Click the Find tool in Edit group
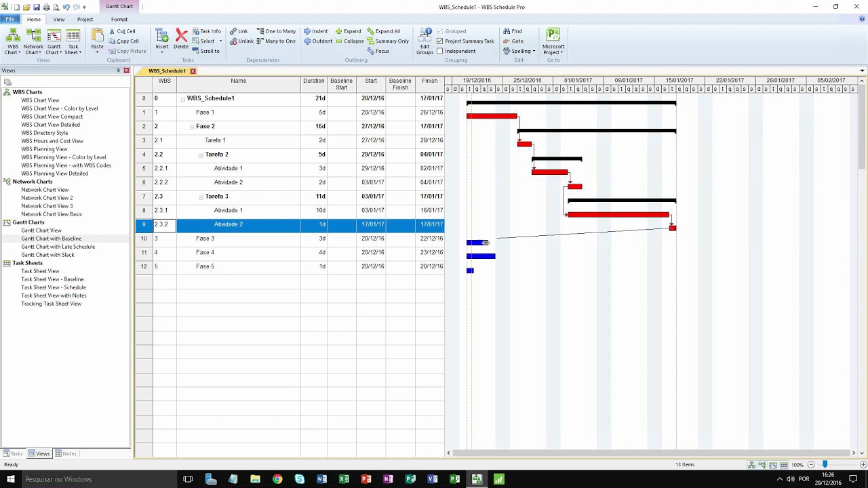The image size is (868, 488). click(x=513, y=31)
